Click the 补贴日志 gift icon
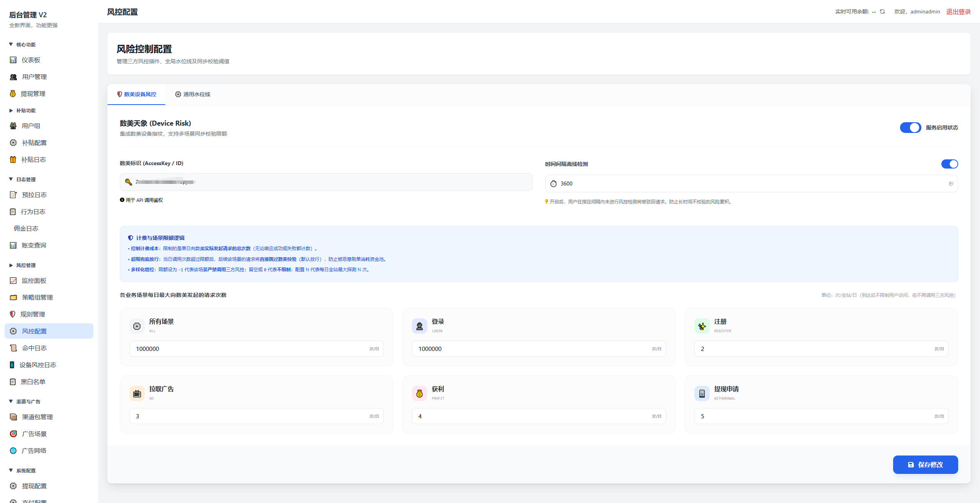This screenshot has height=503, width=980. pyautogui.click(x=13, y=160)
